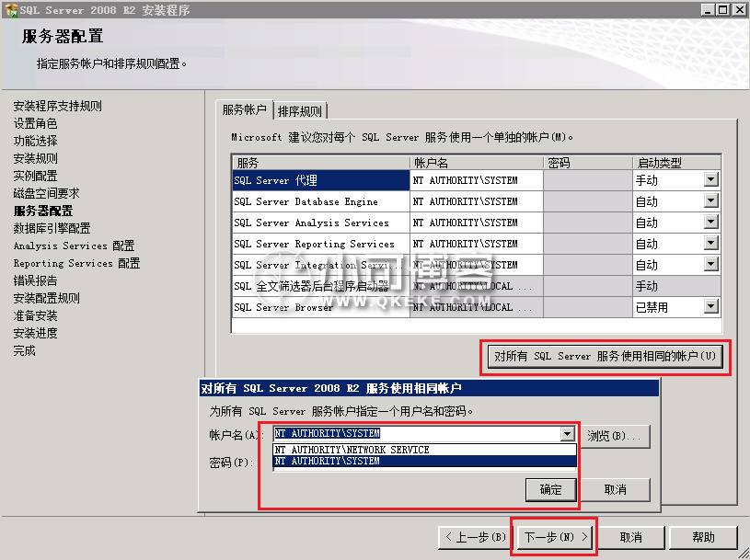
Task: Click account name cell for Database Engine
Action: click(477, 201)
